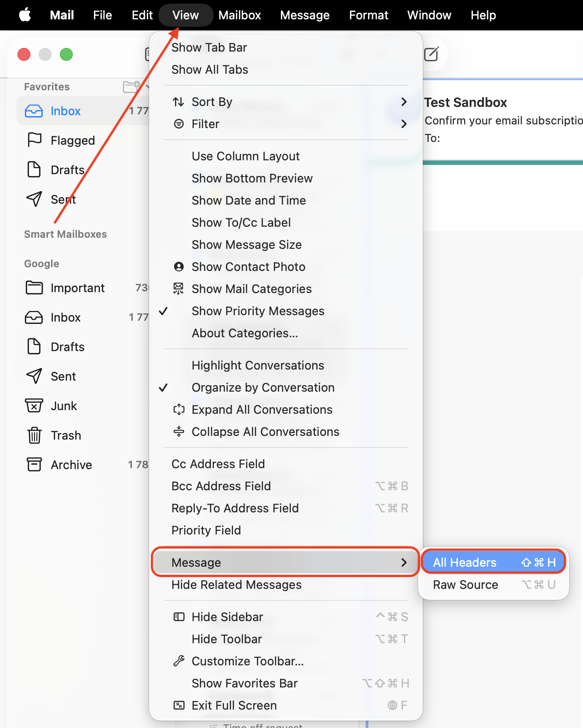Click the Trash can icon
Image resolution: width=583 pixels, height=728 pixels.
click(x=35, y=435)
